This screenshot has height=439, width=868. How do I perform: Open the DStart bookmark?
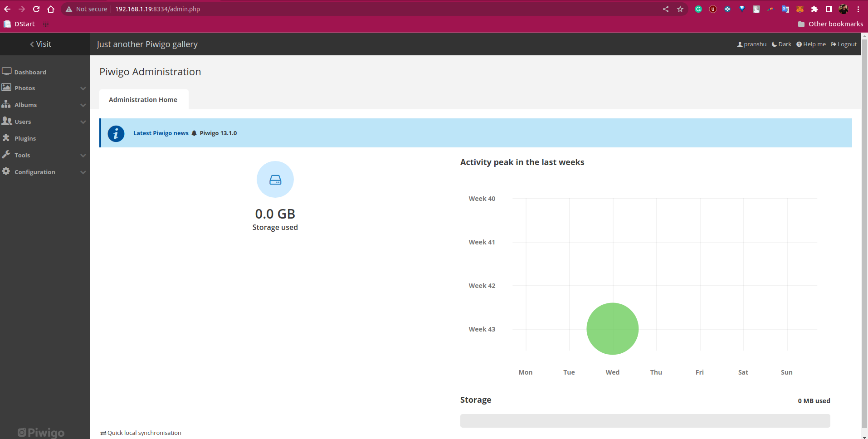tap(20, 24)
